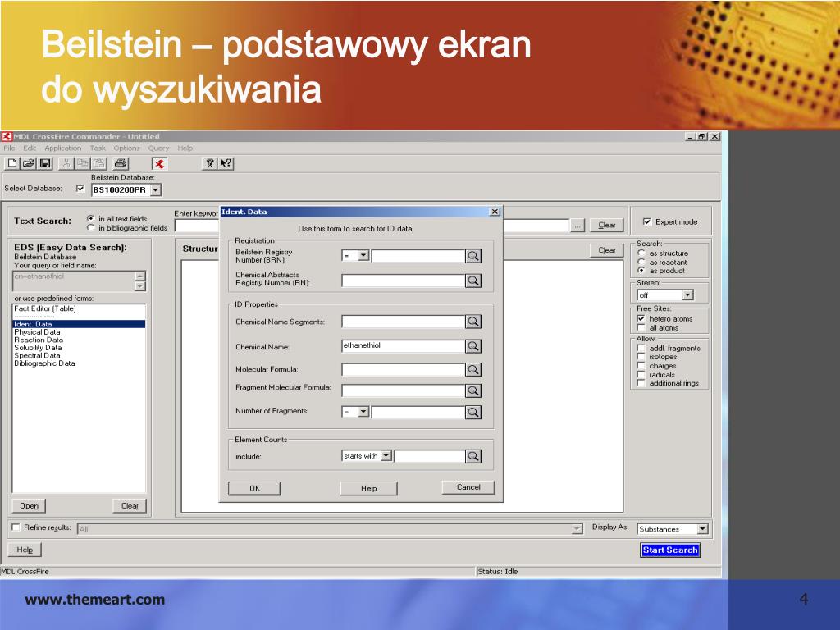840x630 pixels.
Task: Click the question mark help toolbar icon
Action: (x=210, y=163)
